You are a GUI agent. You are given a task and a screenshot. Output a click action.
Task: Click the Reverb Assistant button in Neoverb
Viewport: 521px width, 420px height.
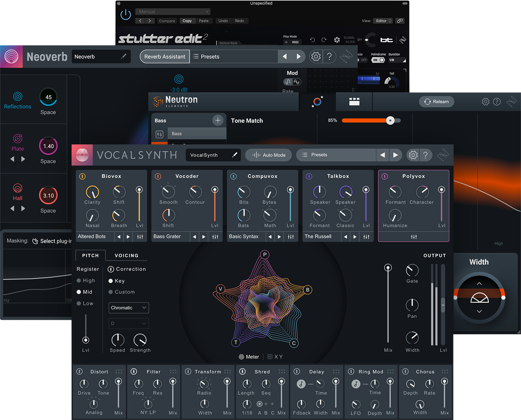[165, 56]
